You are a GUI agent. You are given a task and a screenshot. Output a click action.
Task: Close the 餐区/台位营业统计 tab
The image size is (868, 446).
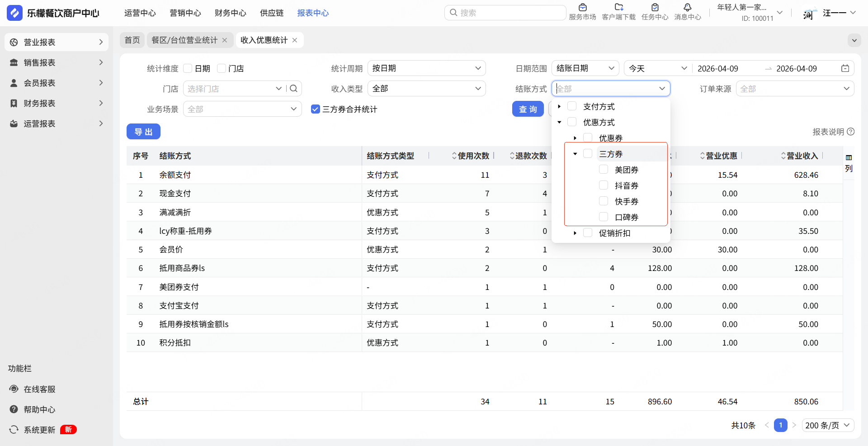tap(225, 40)
